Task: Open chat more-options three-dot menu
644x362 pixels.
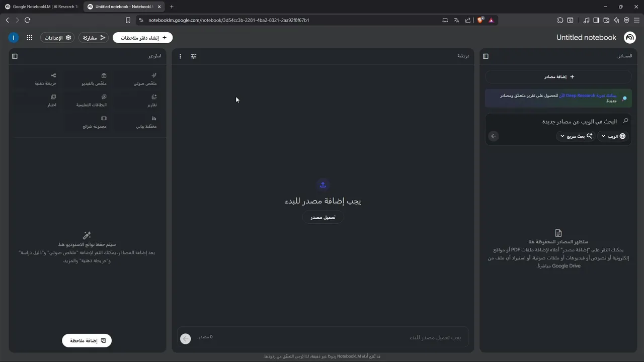Action: (180, 56)
